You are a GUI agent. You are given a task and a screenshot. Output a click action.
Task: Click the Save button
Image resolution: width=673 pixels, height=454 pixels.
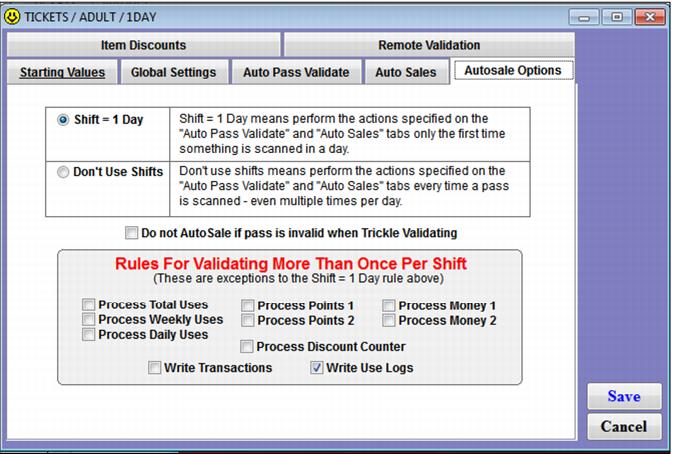tap(624, 396)
